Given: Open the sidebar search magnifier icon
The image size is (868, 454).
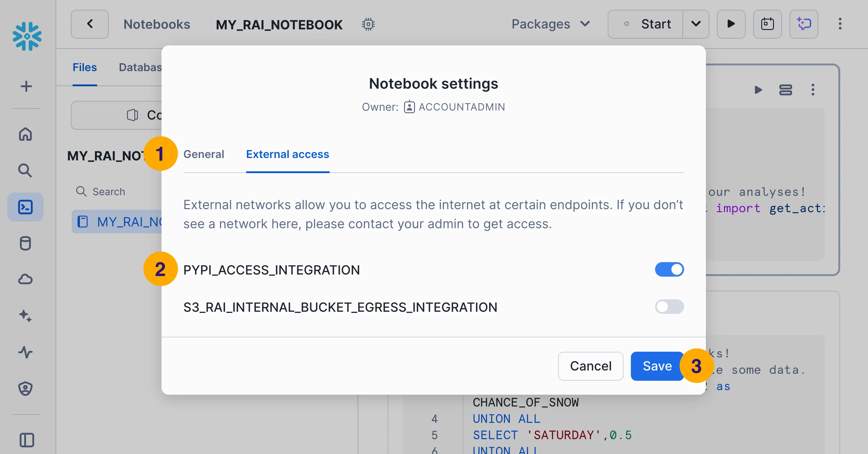Looking at the screenshot, I should point(25,170).
